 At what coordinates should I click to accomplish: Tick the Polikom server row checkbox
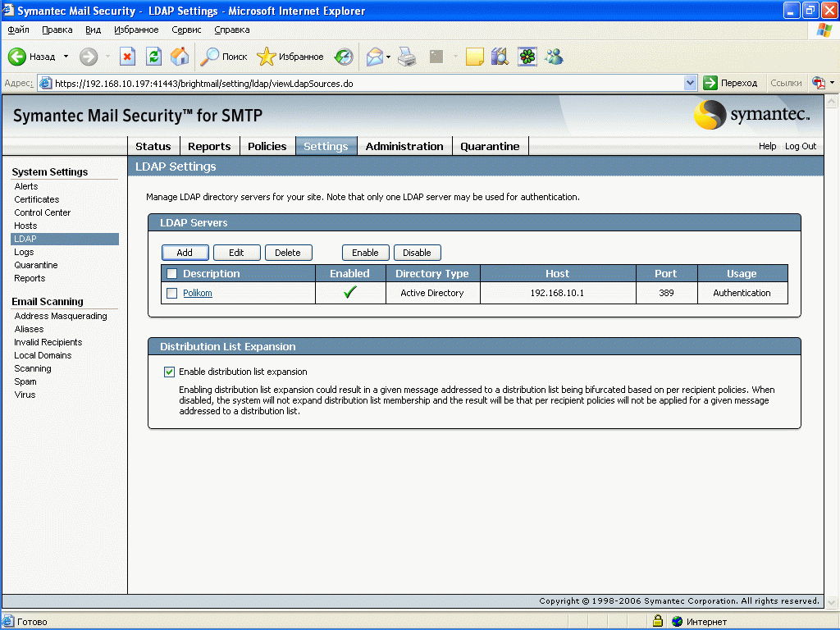pos(171,293)
